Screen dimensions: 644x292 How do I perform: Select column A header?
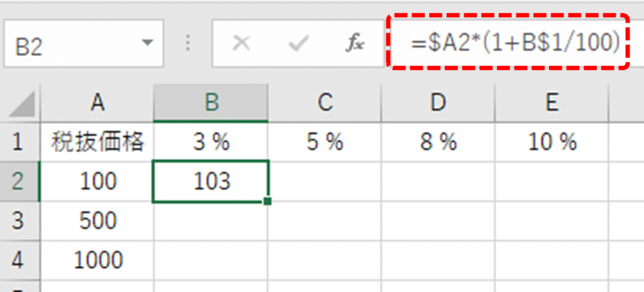(x=97, y=103)
